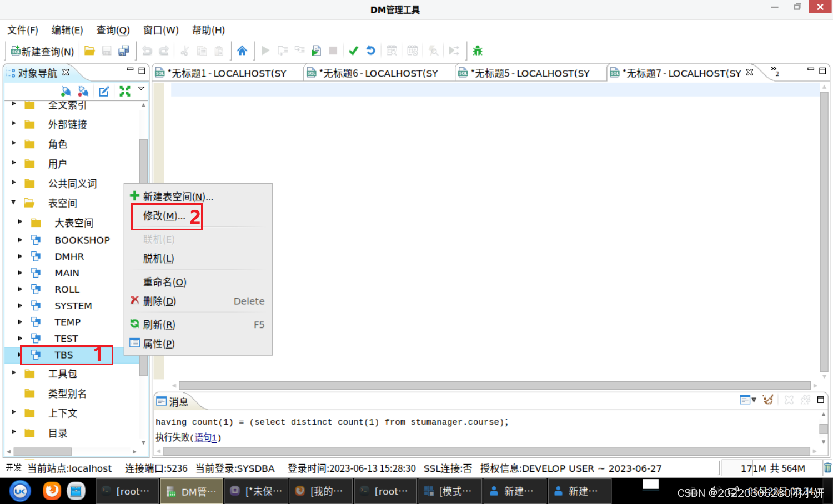Viewport: 833px width, 504px height.
Task: Open a file via the yellow folder icon
Action: 89,51
